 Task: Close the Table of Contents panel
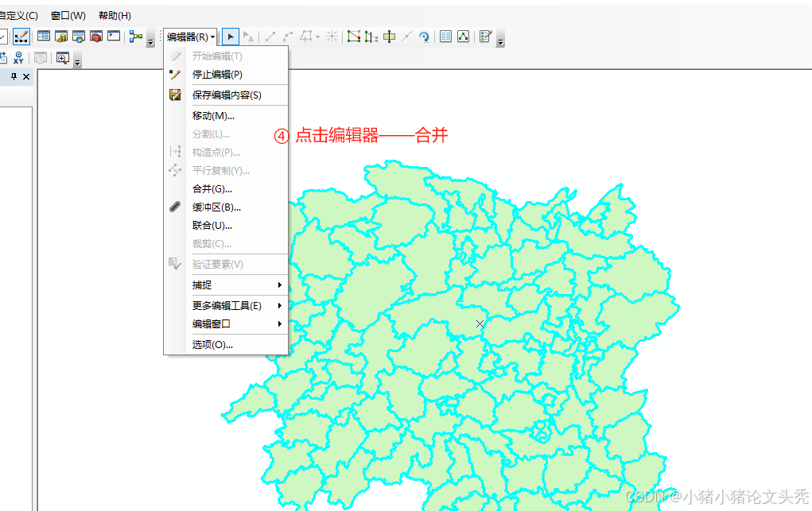pyautogui.click(x=26, y=76)
